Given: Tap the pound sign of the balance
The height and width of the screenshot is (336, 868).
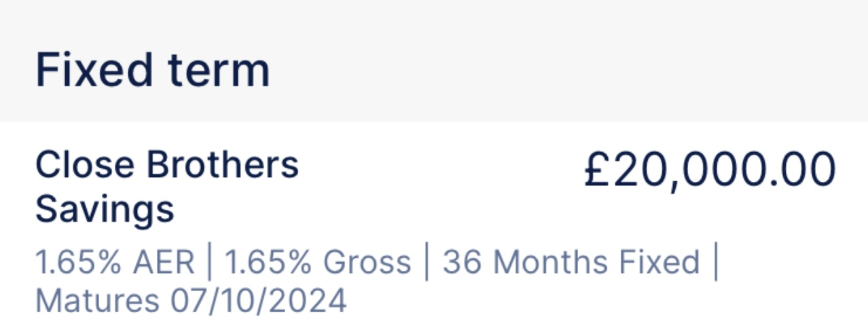Looking at the screenshot, I should coord(599,170).
